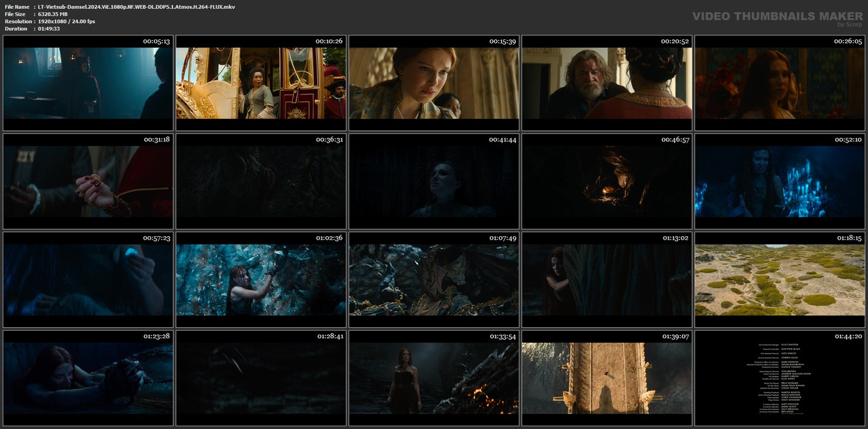Open the dark thumbnail at 01:28:41

pyautogui.click(x=261, y=378)
